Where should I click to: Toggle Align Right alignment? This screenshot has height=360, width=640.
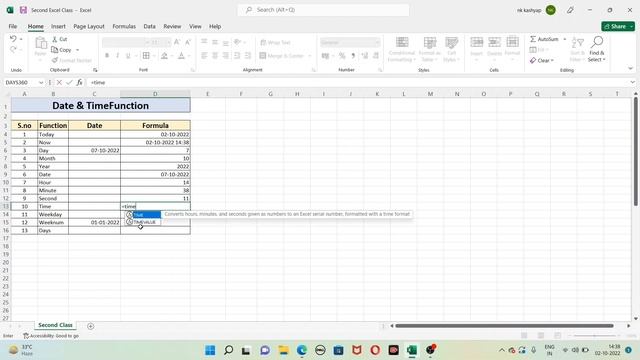point(225,56)
